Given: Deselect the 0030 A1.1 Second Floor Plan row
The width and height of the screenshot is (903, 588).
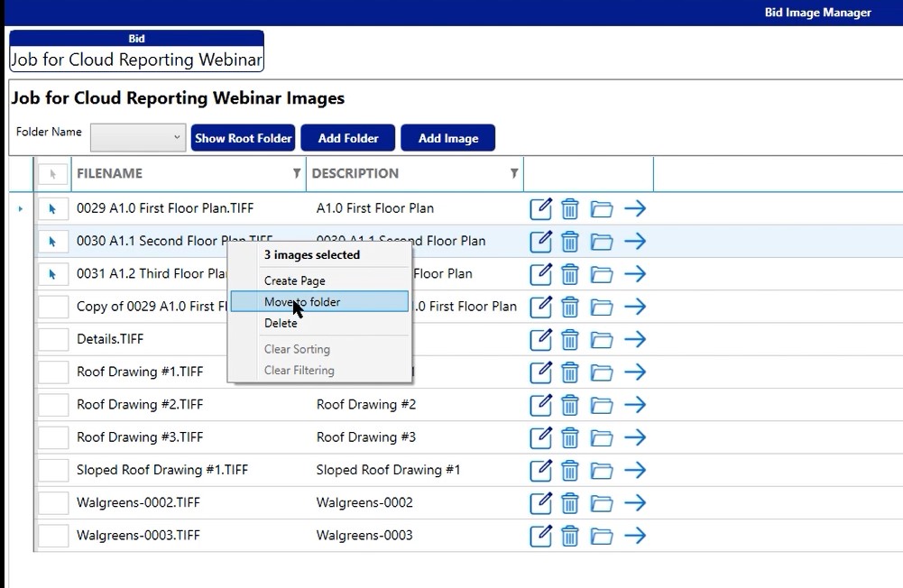Looking at the screenshot, I should (53, 242).
